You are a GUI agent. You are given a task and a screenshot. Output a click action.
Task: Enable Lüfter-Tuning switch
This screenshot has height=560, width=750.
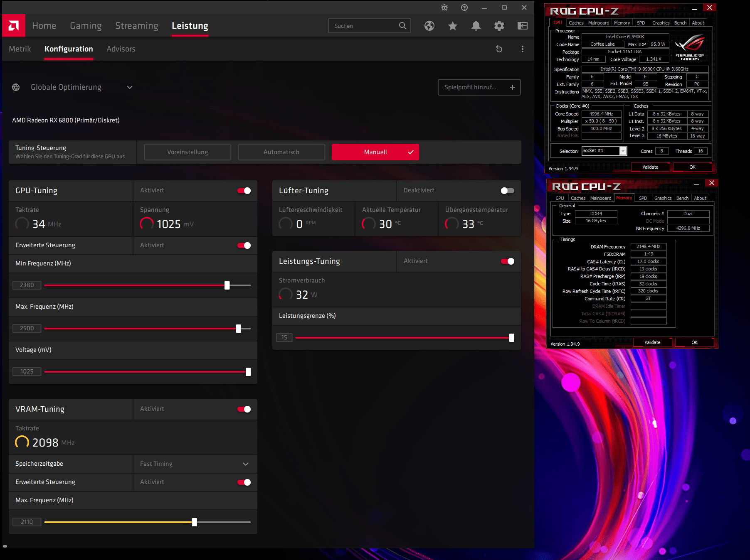[508, 191]
